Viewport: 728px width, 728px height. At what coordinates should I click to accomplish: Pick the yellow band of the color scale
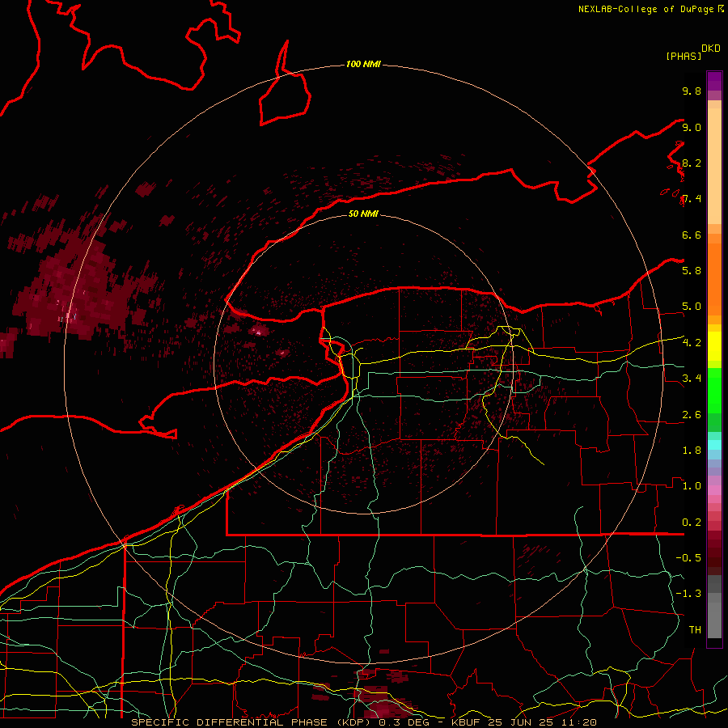click(x=714, y=346)
